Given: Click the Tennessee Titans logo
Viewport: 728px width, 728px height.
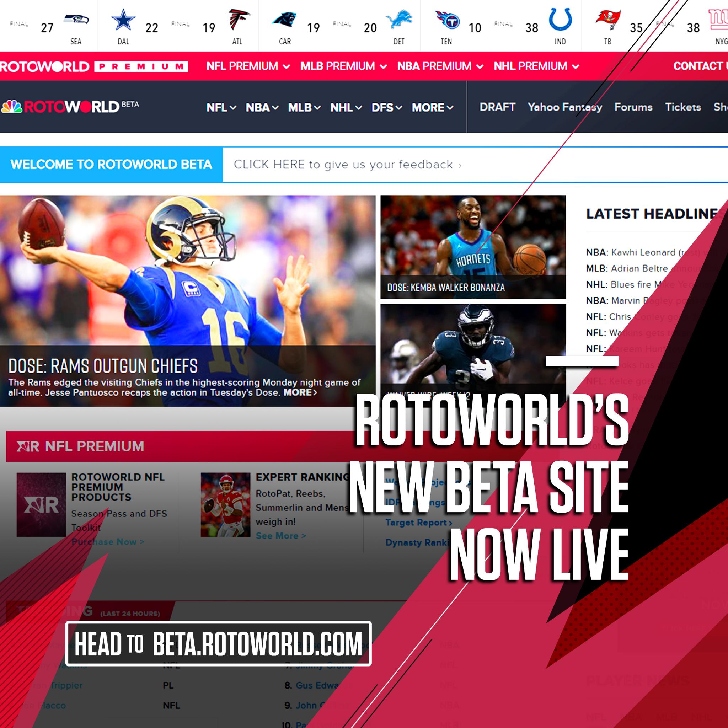Looking at the screenshot, I should pyautogui.click(x=447, y=20).
